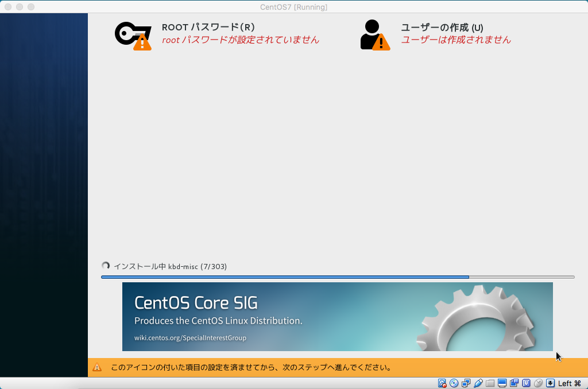Click 'rootパスワードが設定されていません' status text
The height and width of the screenshot is (389, 588).
pos(241,40)
